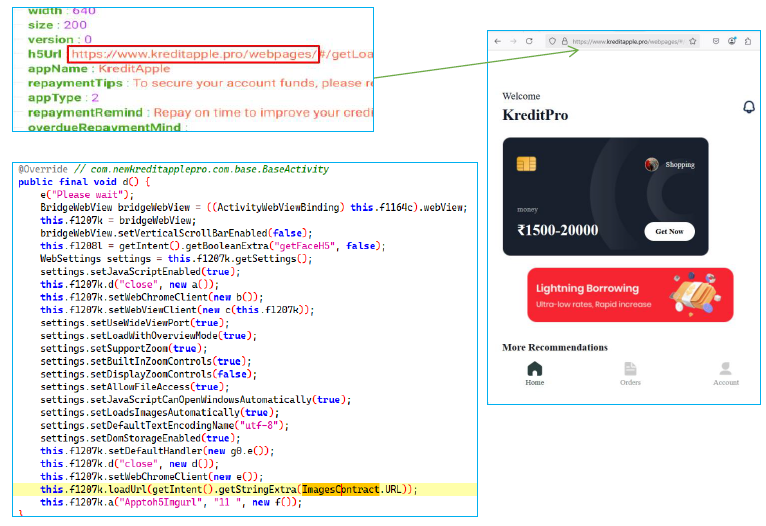Click the account profile icon in browser toolbar

[x=732, y=42]
